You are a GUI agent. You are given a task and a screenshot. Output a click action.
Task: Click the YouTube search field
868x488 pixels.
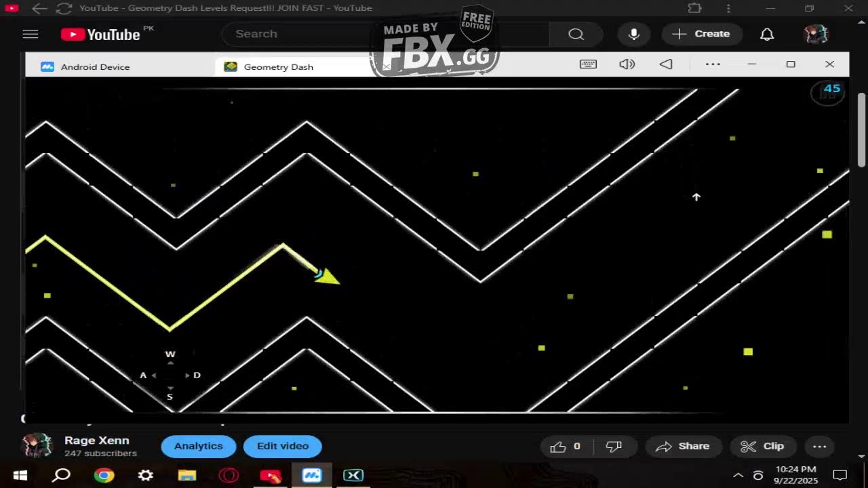[385, 34]
